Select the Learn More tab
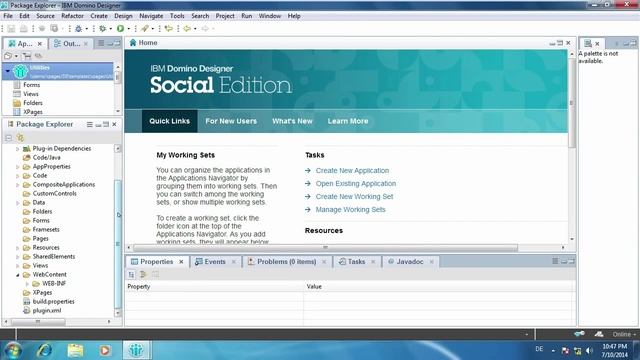 348,121
